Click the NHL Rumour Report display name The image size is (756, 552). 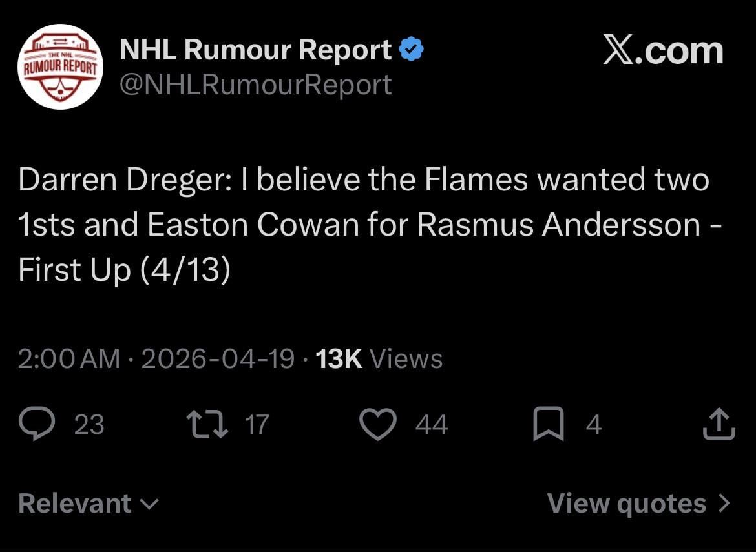(x=256, y=50)
